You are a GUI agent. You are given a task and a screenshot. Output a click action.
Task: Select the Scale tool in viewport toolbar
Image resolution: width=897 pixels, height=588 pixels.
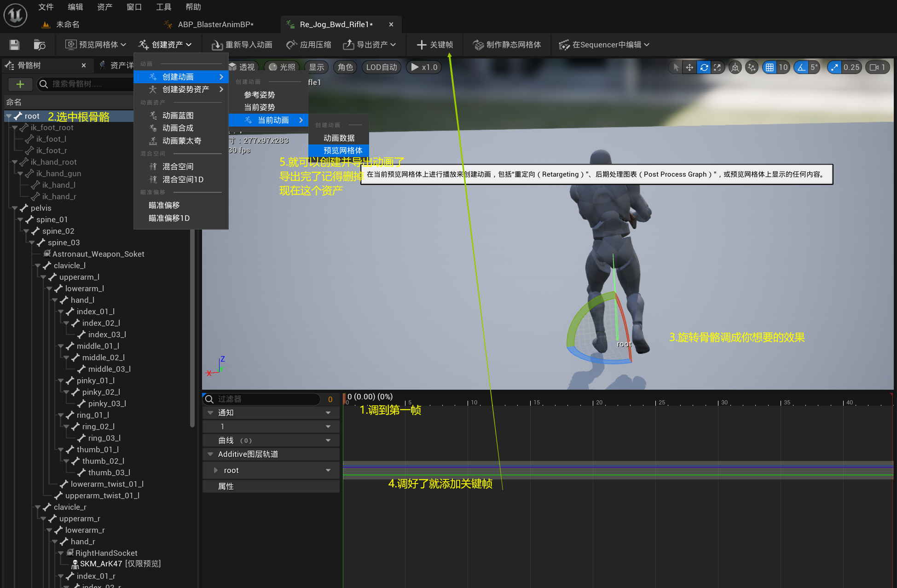coord(718,67)
